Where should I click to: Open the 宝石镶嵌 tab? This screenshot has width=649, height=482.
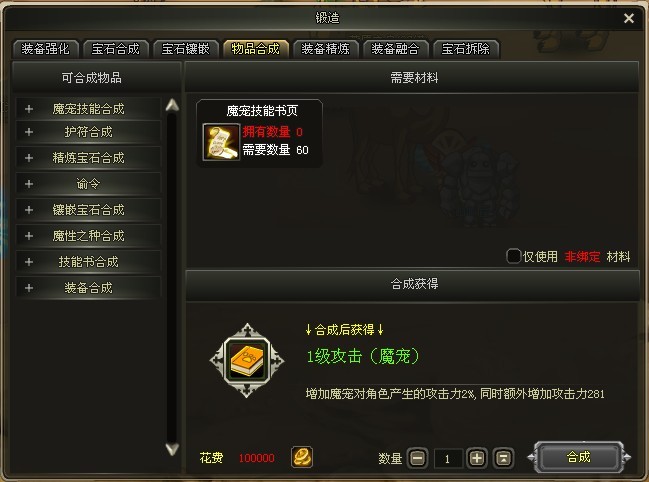pos(185,49)
